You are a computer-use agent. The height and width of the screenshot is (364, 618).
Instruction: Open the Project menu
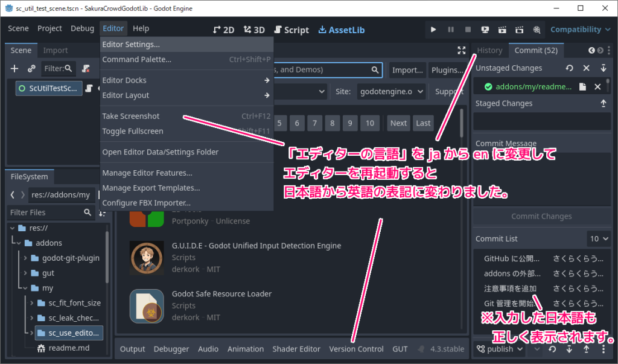[49, 28]
